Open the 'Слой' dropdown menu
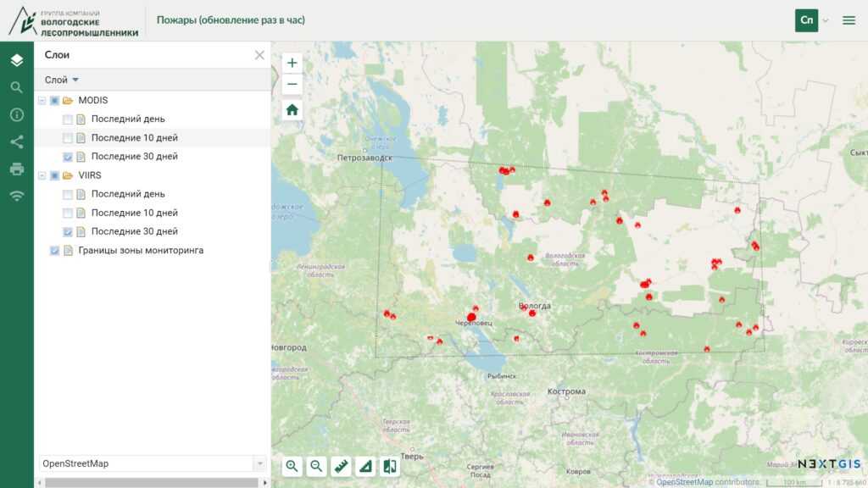 pos(61,80)
